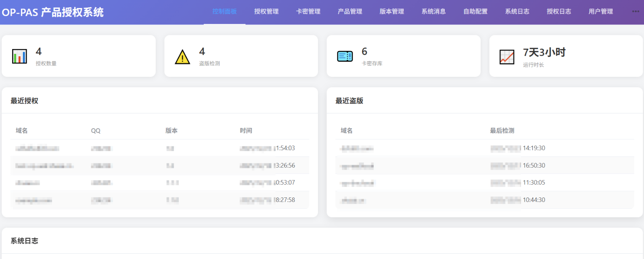The height and width of the screenshot is (259, 644).
Task: Open 授权日志 in the navbar
Action: [x=559, y=12]
